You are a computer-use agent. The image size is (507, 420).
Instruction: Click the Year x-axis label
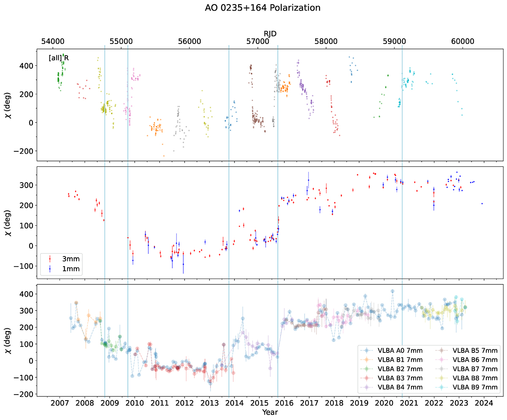point(270,412)
